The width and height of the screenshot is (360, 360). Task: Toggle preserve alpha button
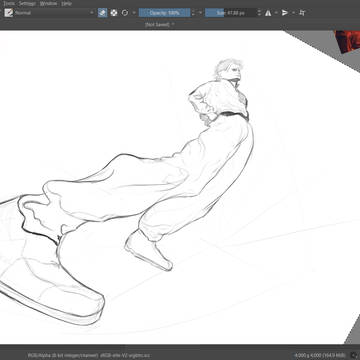click(114, 13)
